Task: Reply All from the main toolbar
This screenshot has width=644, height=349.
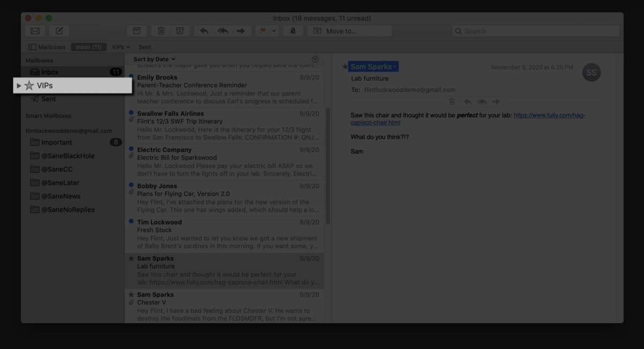Action: [223, 31]
